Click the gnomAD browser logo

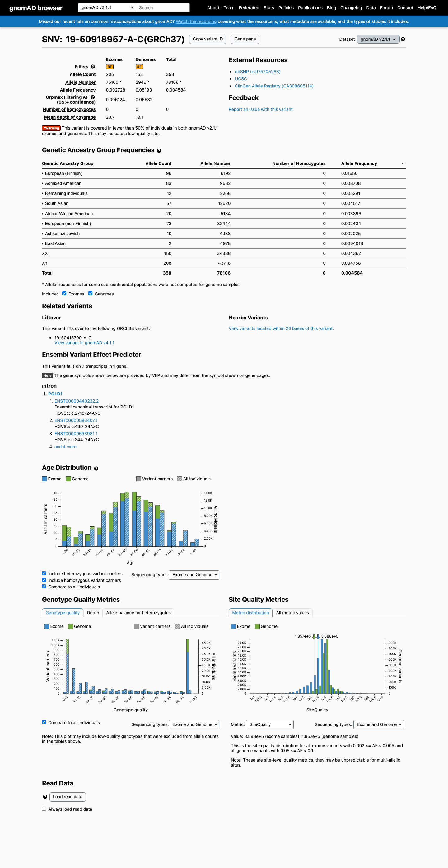[36, 8]
